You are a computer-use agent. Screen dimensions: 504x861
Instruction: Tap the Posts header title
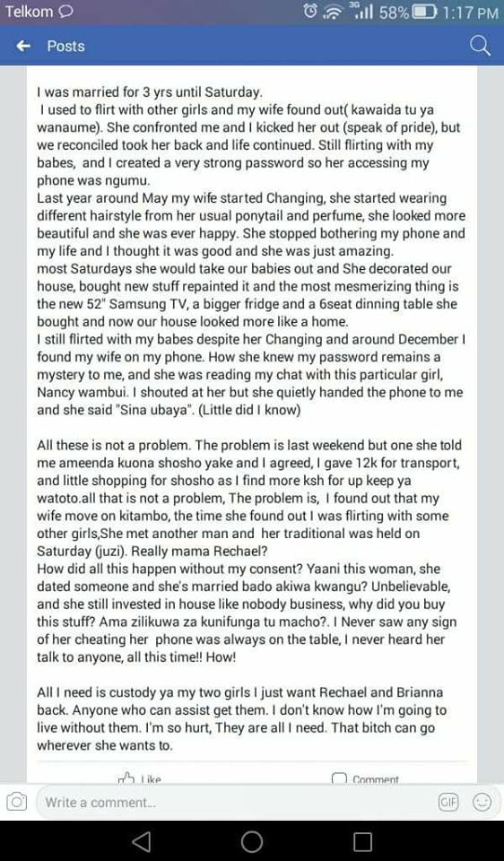point(65,46)
